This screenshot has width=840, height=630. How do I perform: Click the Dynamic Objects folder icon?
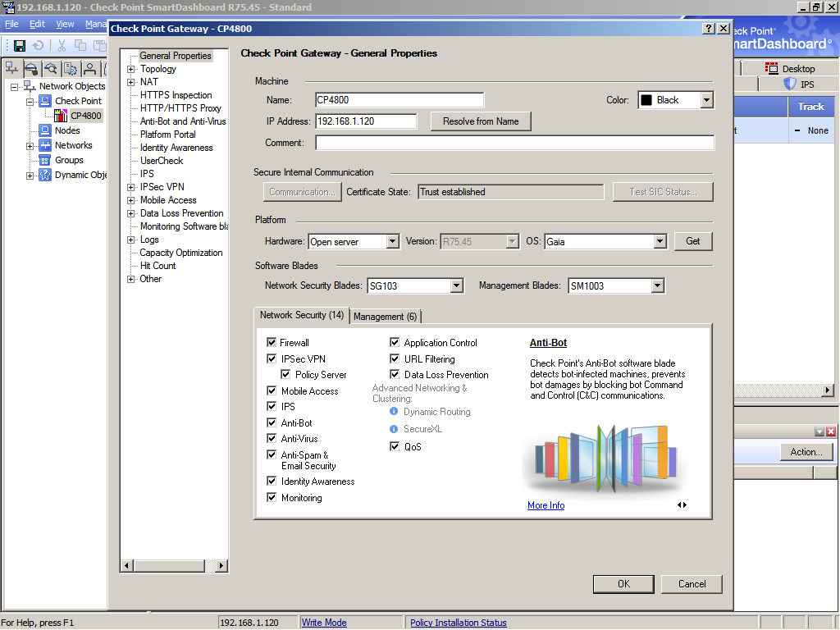point(46,175)
